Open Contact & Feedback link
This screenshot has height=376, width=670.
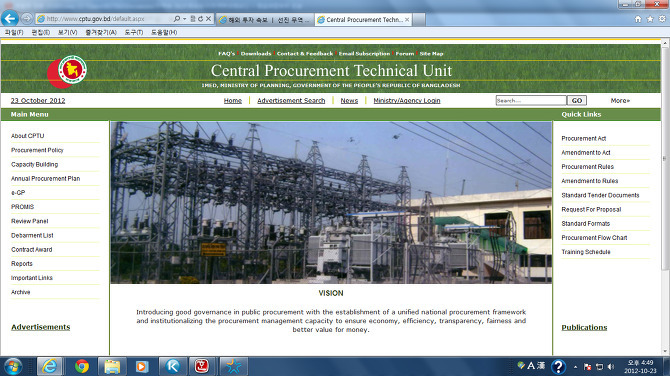pyautogui.click(x=305, y=54)
